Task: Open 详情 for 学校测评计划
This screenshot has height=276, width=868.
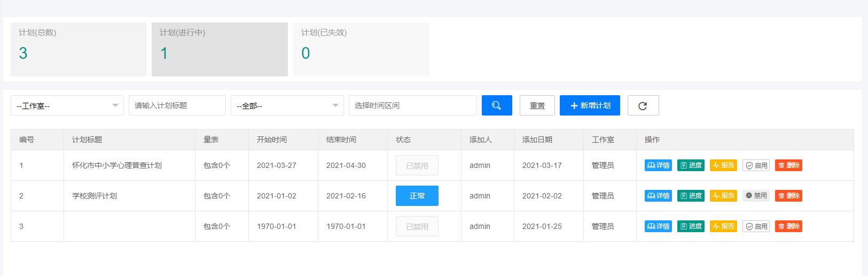Action: (658, 196)
